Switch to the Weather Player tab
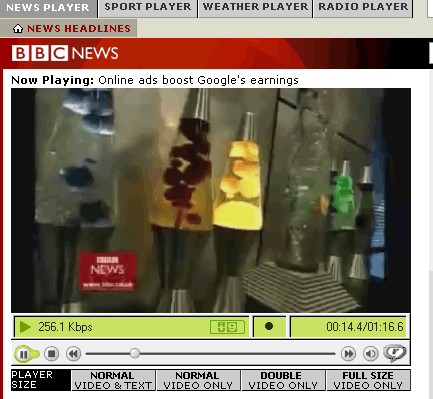433x399 pixels. 255,7
